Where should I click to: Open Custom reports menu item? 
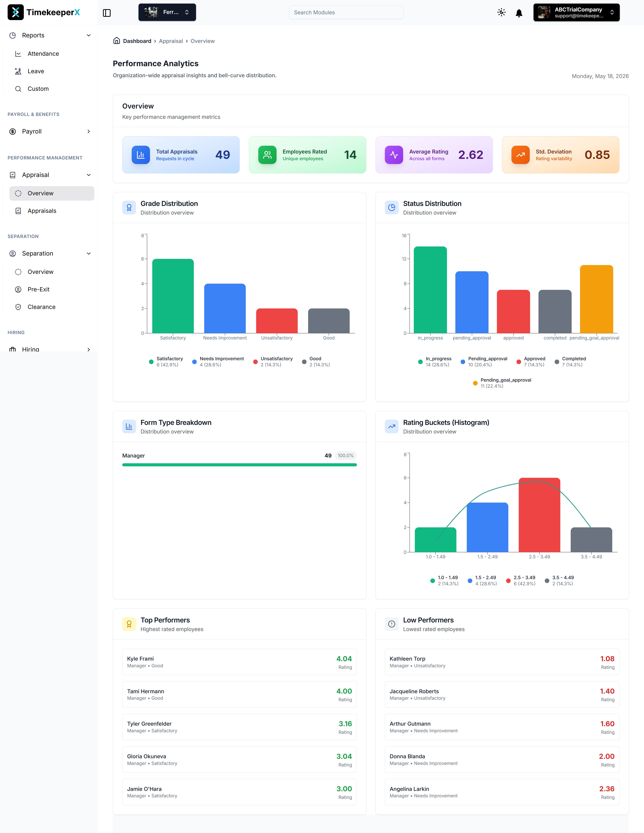[51, 89]
